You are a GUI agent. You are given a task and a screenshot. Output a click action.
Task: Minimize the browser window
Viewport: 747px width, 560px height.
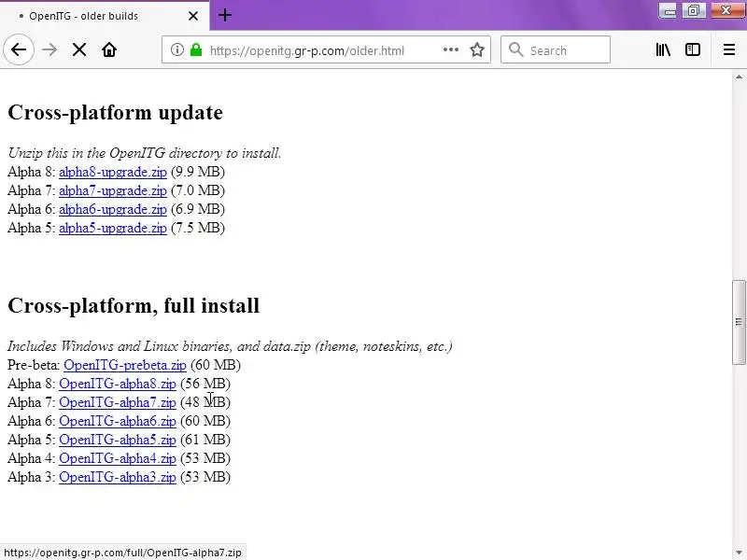tap(669, 10)
